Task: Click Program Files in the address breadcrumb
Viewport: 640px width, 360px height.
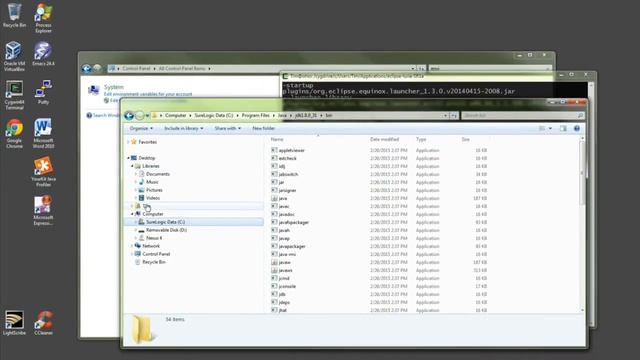Action: coord(256,116)
